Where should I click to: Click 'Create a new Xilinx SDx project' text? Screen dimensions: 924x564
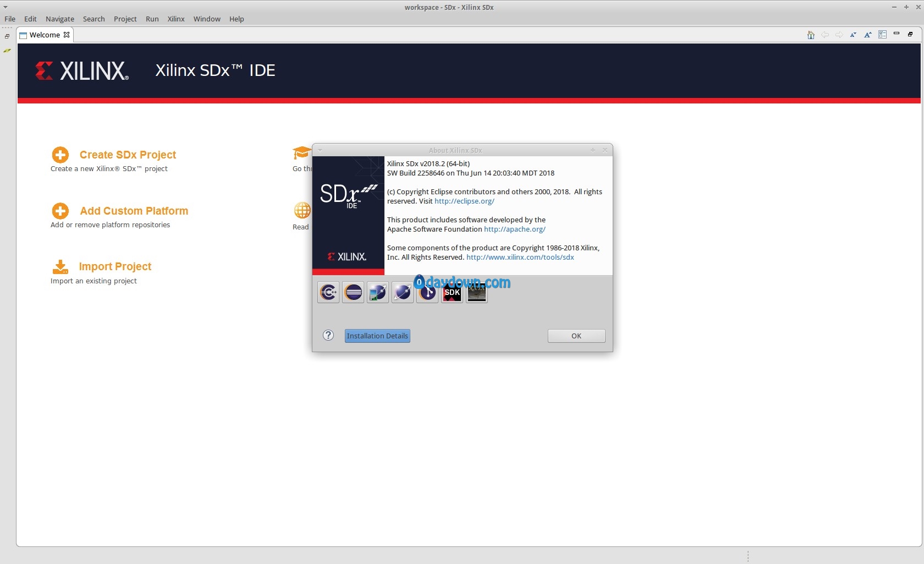pos(109,168)
